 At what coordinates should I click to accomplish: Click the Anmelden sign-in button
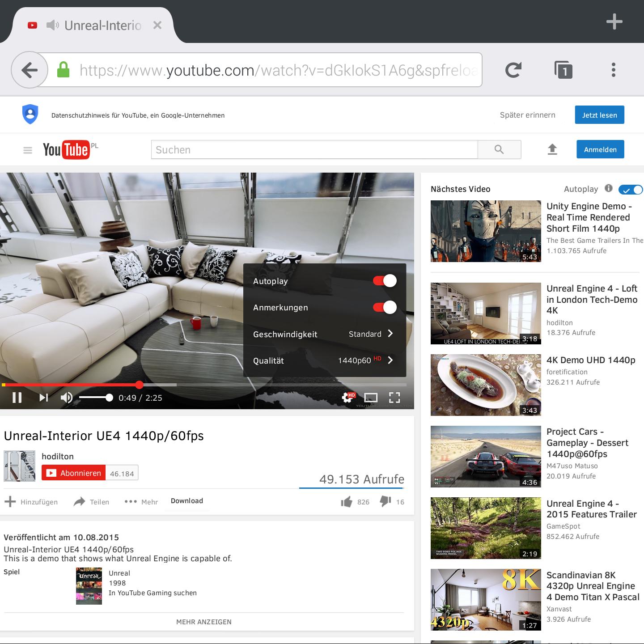coord(600,149)
